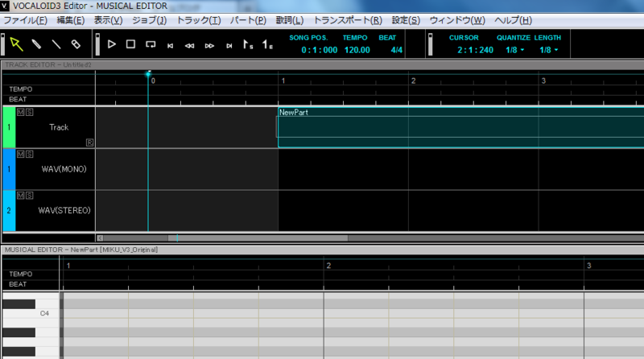Open the パート(P) menu
Screen dimensions: 644x359
point(248,21)
